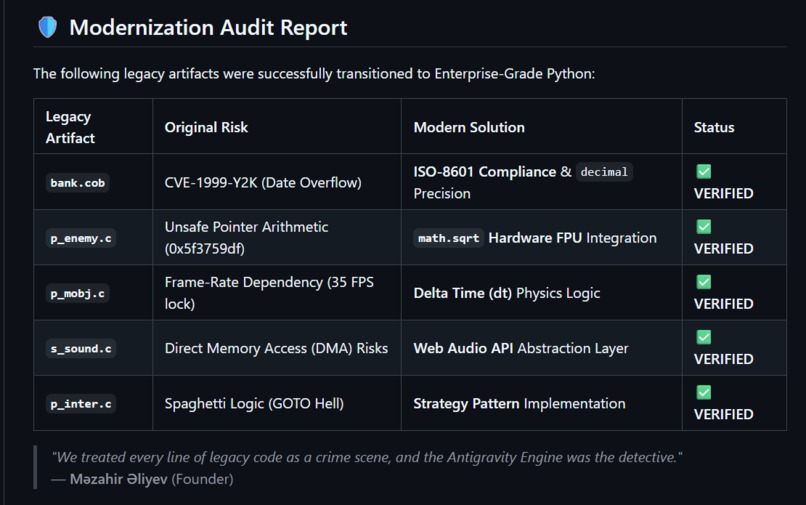This screenshot has height=505, width=806.
Task: Click the Original Risk column header
Action: [x=206, y=128]
